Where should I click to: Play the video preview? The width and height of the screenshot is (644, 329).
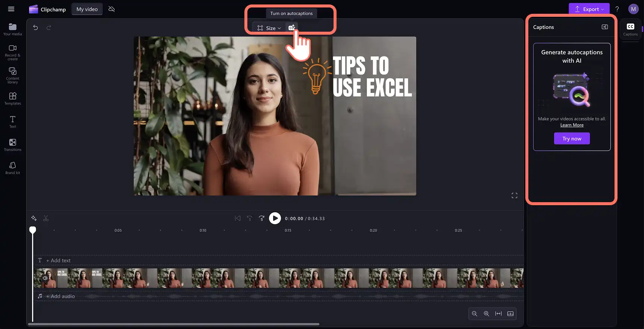tap(275, 219)
